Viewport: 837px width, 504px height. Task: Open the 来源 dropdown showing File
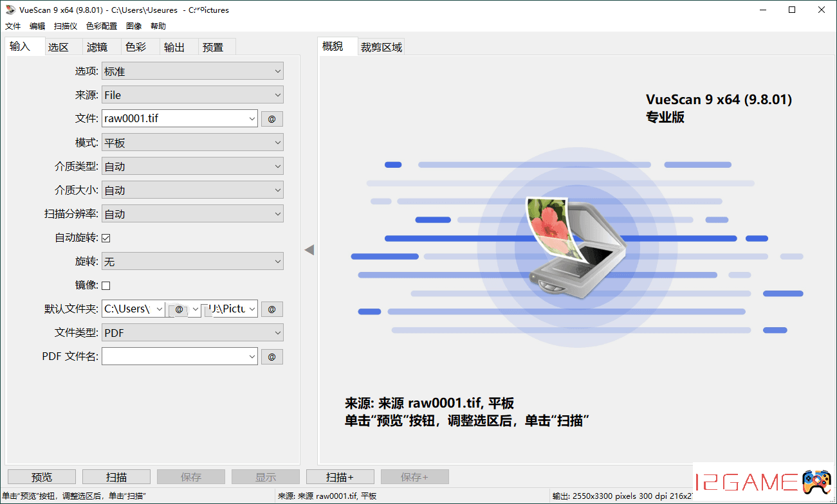point(192,95)
